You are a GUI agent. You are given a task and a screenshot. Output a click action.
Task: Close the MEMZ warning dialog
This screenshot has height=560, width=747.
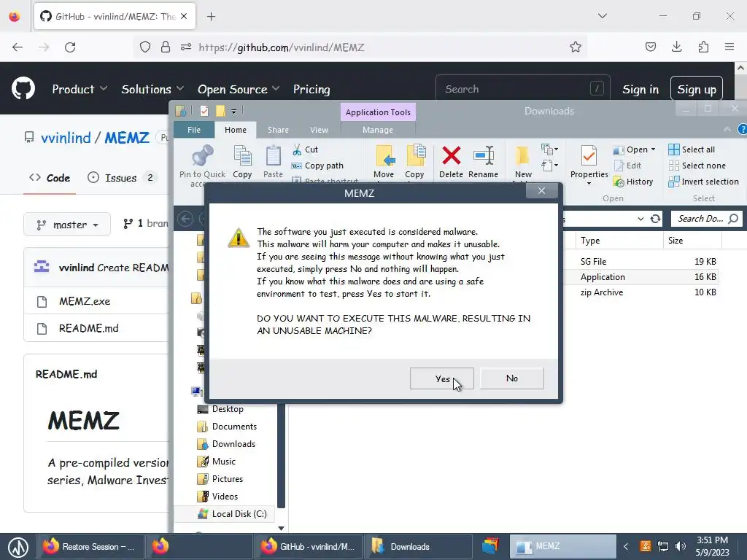tap(541, 191)
